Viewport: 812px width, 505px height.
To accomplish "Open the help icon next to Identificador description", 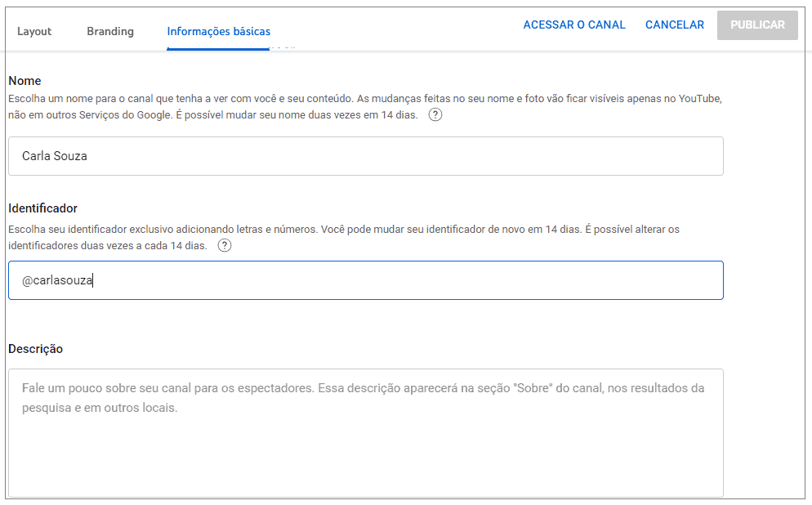I will [x=224, y=245].
